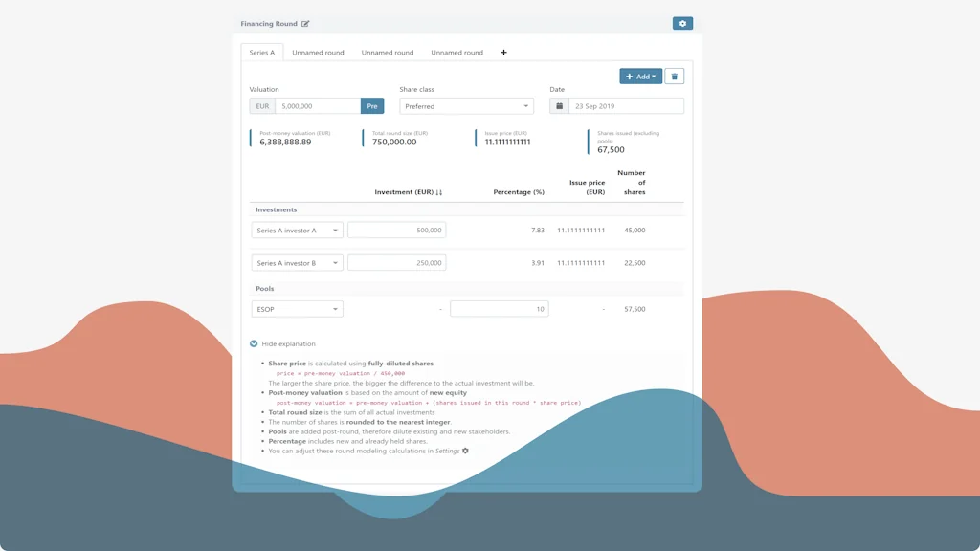Open Settings via the gear in the explanation
The height and width of the screenshot is (551, 980).
pyautogui.click(x=464, y=451)
